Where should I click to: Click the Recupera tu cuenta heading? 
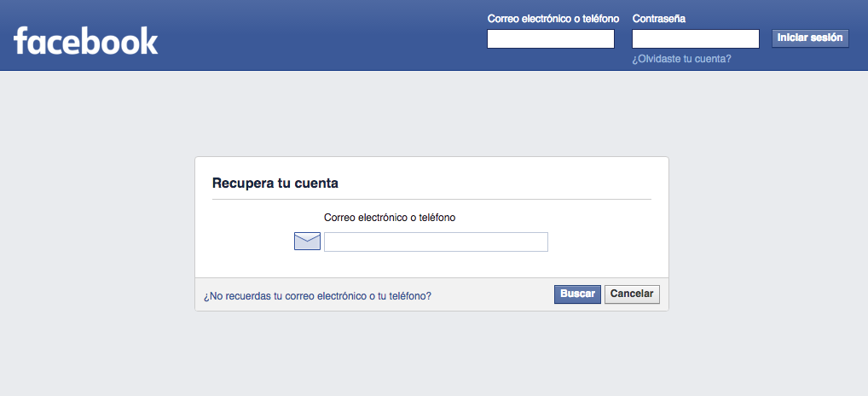click(x=275, y=183)
